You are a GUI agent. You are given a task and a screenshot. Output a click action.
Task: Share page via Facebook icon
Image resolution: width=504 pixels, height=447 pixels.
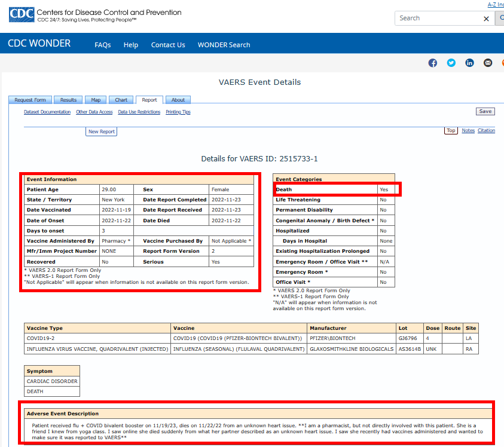(x=433, y=63)
